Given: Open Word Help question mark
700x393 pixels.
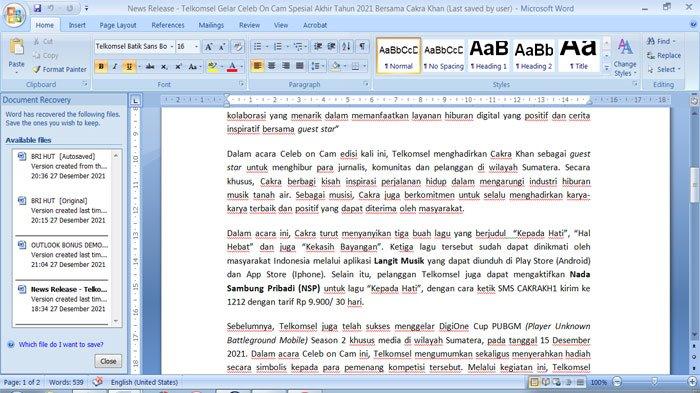Looking at the screenshot, I should click(x=693, y=25).
